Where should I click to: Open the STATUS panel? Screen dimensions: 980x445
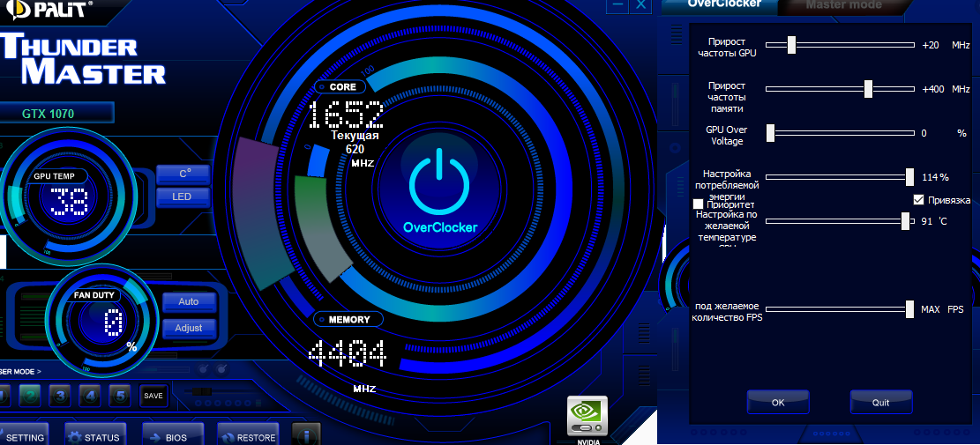click(x=95, y=436)
